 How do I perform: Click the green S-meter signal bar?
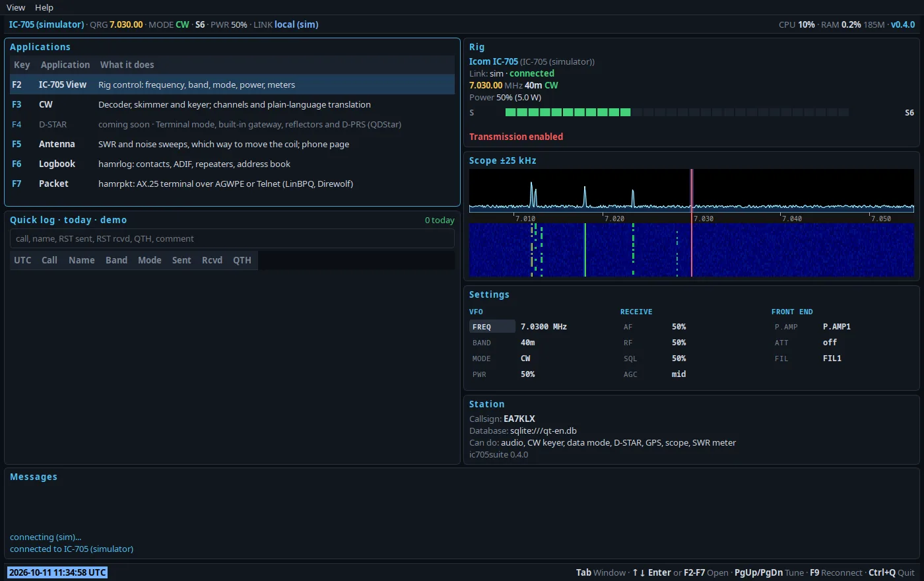click(568, 112)
